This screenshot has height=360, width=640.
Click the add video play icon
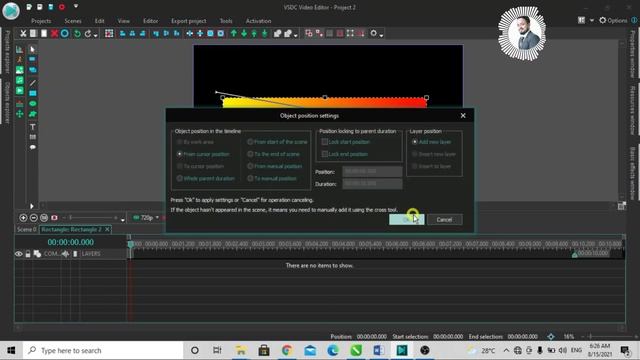20,91
